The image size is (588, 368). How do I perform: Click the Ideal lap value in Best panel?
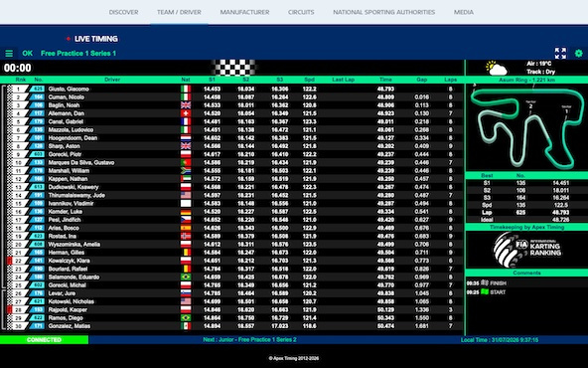(560, 219)
